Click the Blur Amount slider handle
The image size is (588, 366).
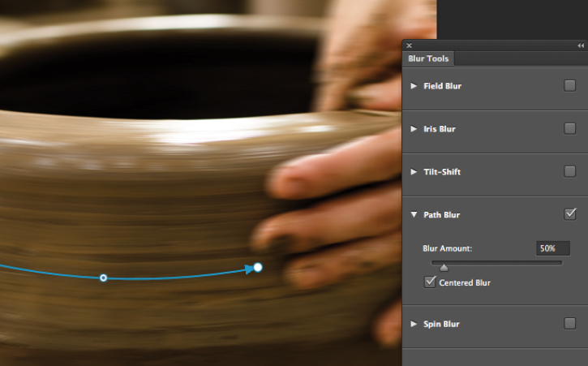(444, 267)
